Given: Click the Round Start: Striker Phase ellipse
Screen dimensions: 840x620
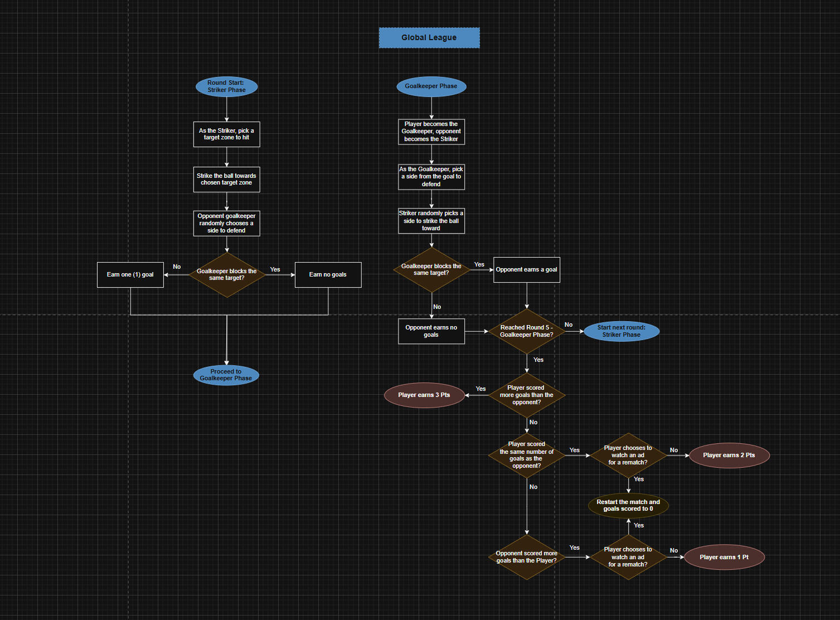Looking at the screenshot, I should pyautogui.click(x=226, y=86).
